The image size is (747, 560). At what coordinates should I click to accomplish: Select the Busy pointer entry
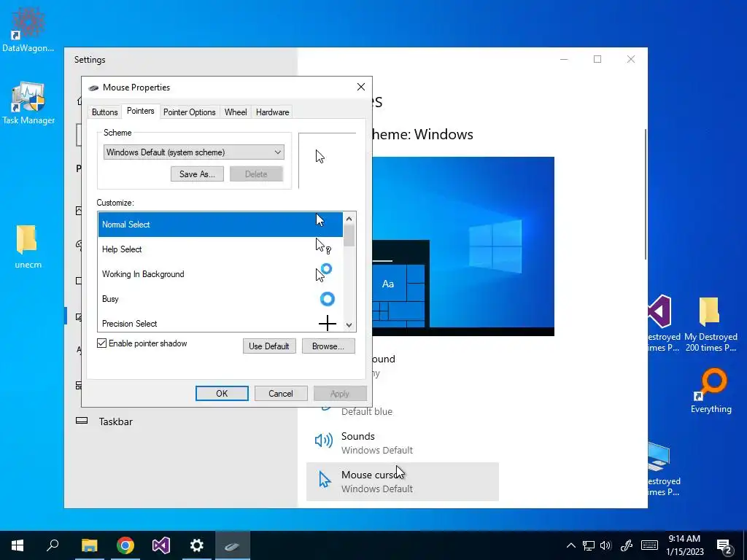pos(220,298)
